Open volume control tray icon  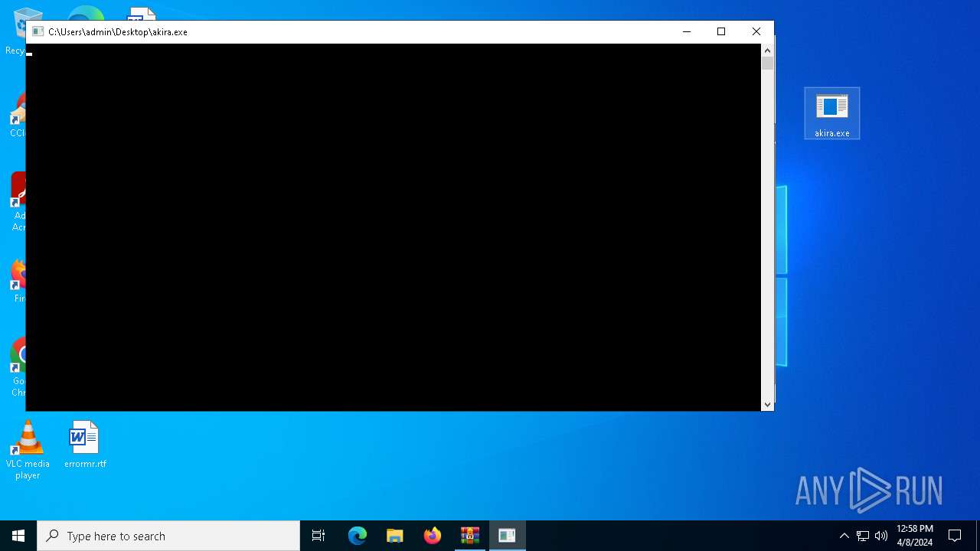tap(881, 536)
